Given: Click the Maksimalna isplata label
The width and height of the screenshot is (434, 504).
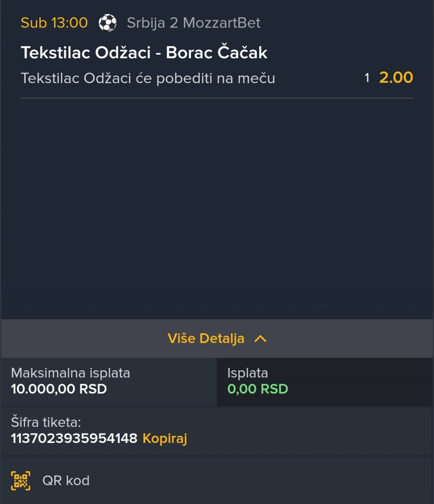Looking at the screenshot, I should [x=71, y=373].
